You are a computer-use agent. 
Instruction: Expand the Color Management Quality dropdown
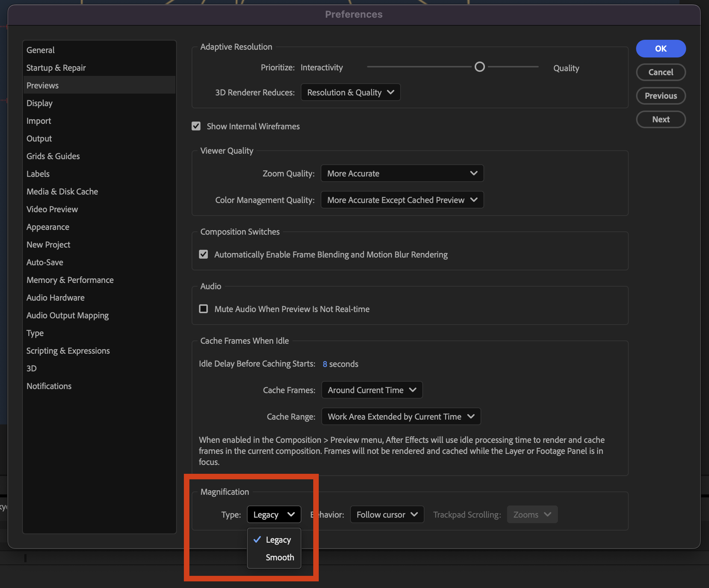[401, 200]
